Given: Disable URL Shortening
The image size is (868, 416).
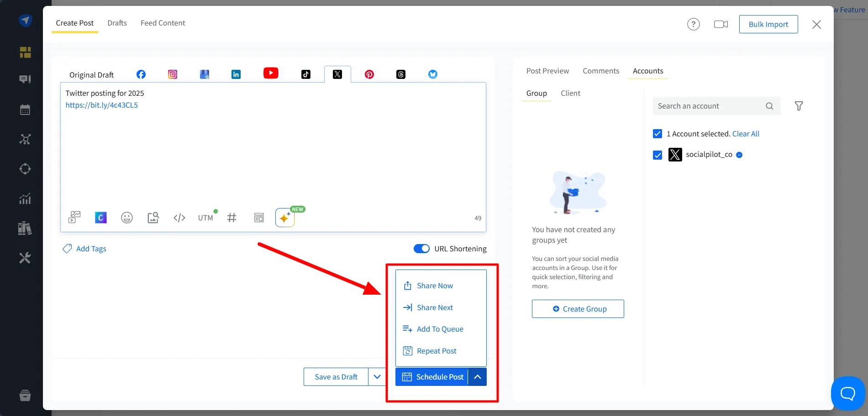Looking at the screenshot, I should coord(421,249).
